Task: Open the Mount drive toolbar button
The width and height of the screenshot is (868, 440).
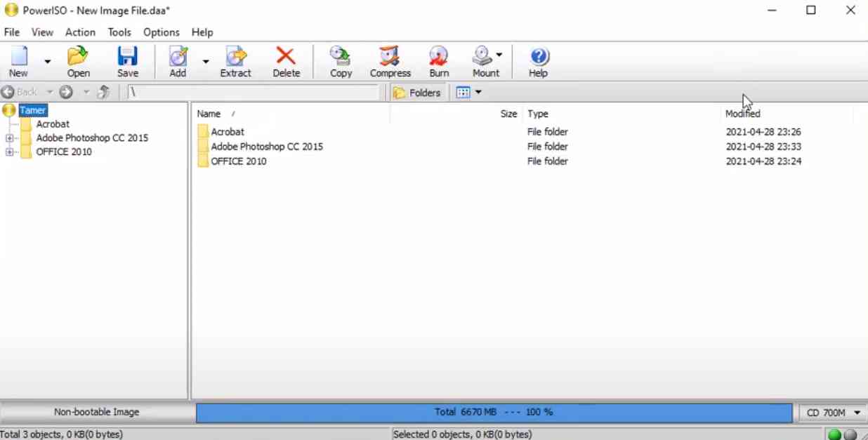Action: coord(486,62)
